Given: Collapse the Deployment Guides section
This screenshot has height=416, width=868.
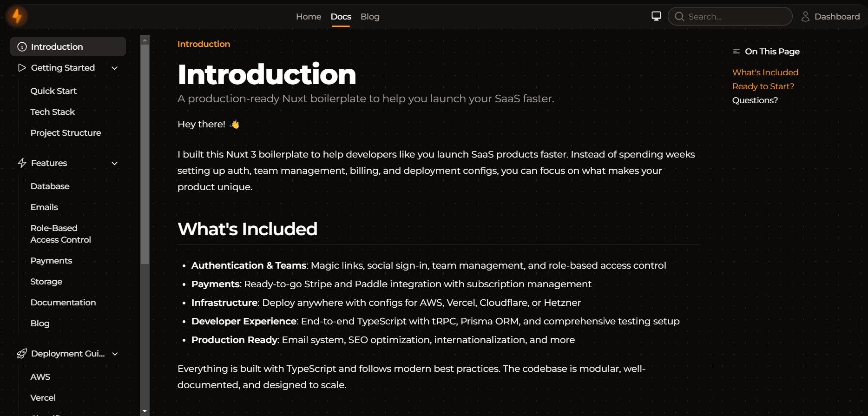Looking at the screenshot, I should [x=115, y=354].
